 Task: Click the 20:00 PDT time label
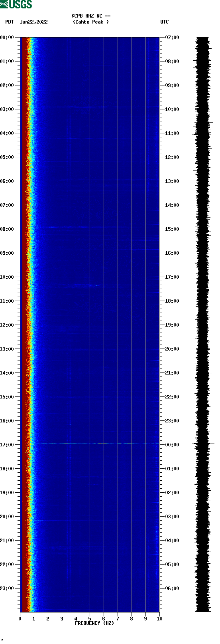[x=7, y=517]
